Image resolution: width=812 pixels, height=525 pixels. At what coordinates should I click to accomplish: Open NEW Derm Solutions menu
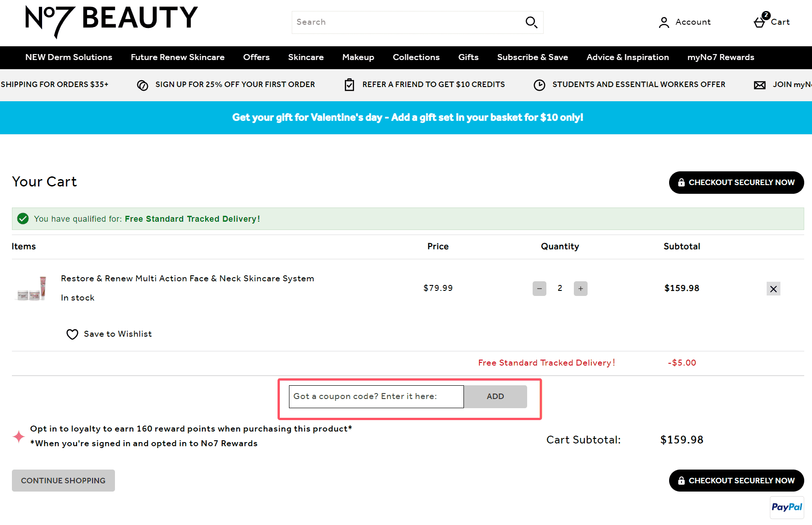pyautogui.click(x=69, y=57)
